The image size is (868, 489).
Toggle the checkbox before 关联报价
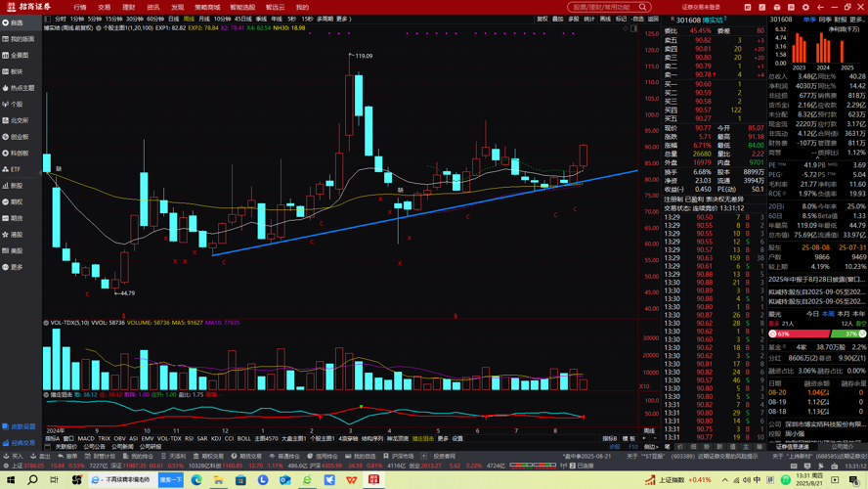coord(48,446)
